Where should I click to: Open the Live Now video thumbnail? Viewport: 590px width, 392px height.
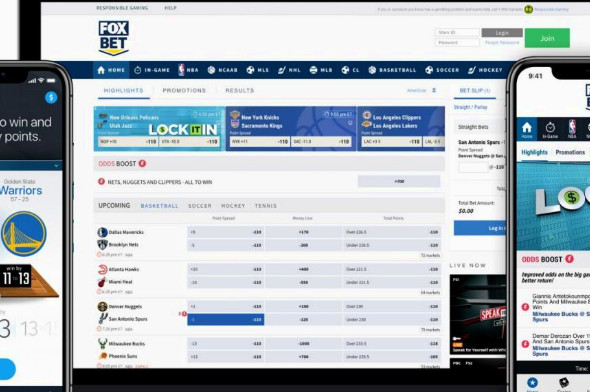tap(477, 315)
